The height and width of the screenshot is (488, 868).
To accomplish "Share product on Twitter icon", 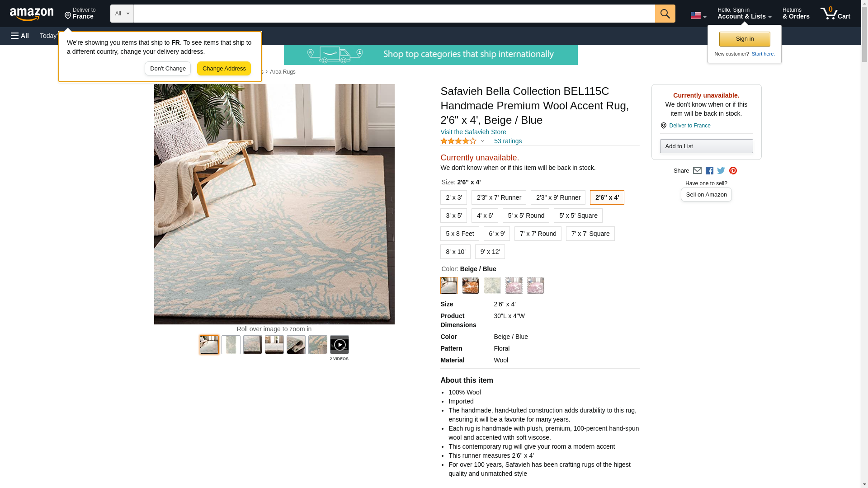I will [721, 171].
